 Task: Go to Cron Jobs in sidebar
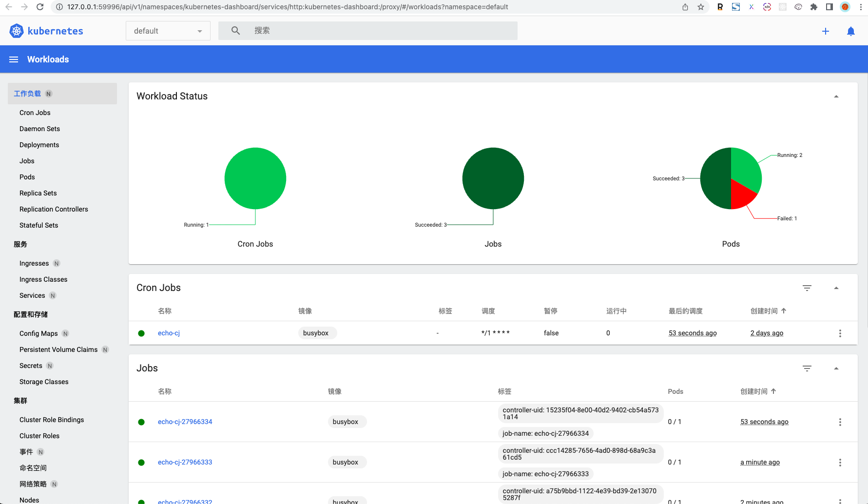coord(35,113)
